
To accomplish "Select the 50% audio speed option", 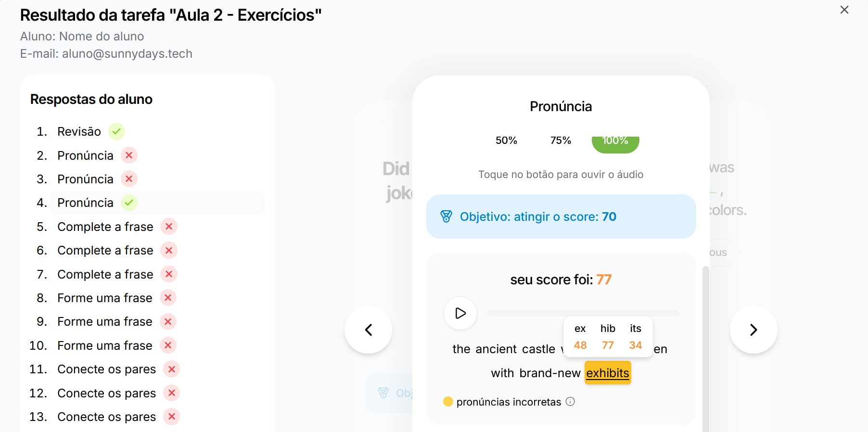I will pos(506,140).
